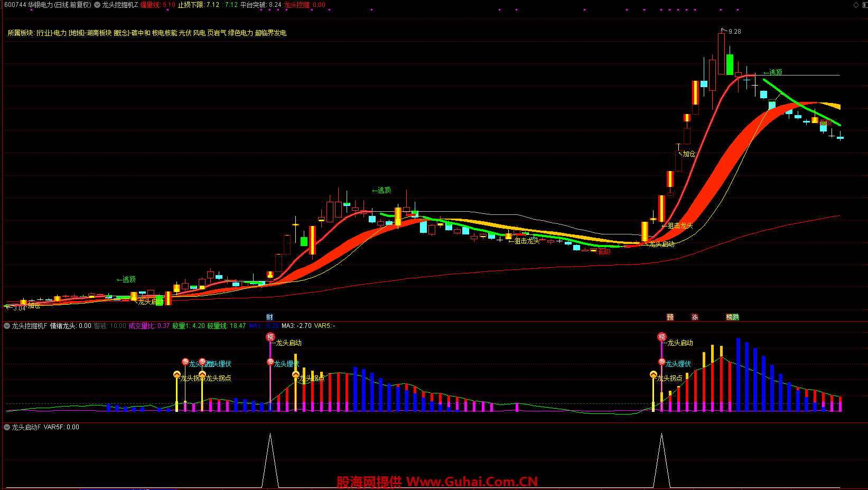
Task: Click the 多 icon under the right 榜 marker
Action: point(662,362)
